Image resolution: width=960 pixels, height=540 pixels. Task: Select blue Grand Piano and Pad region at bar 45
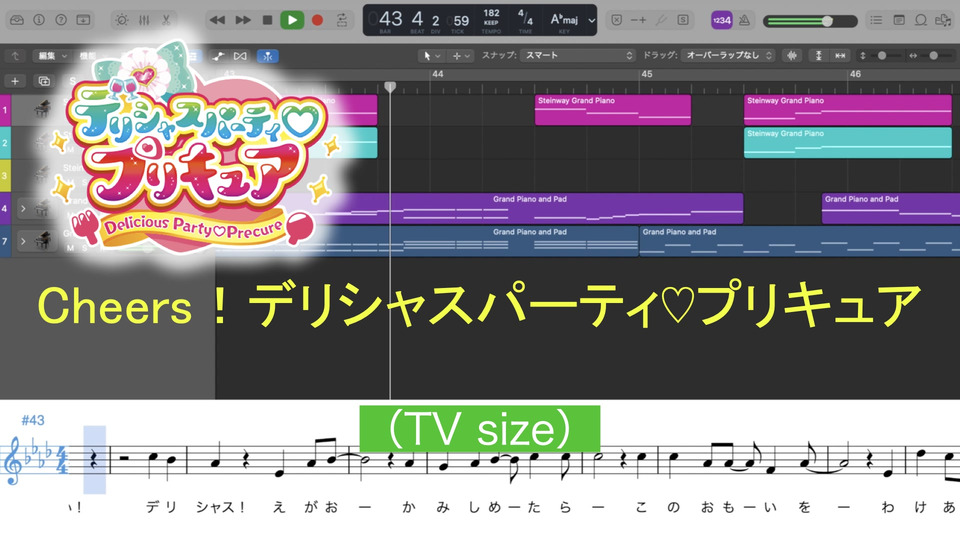[x=800, y=241]
